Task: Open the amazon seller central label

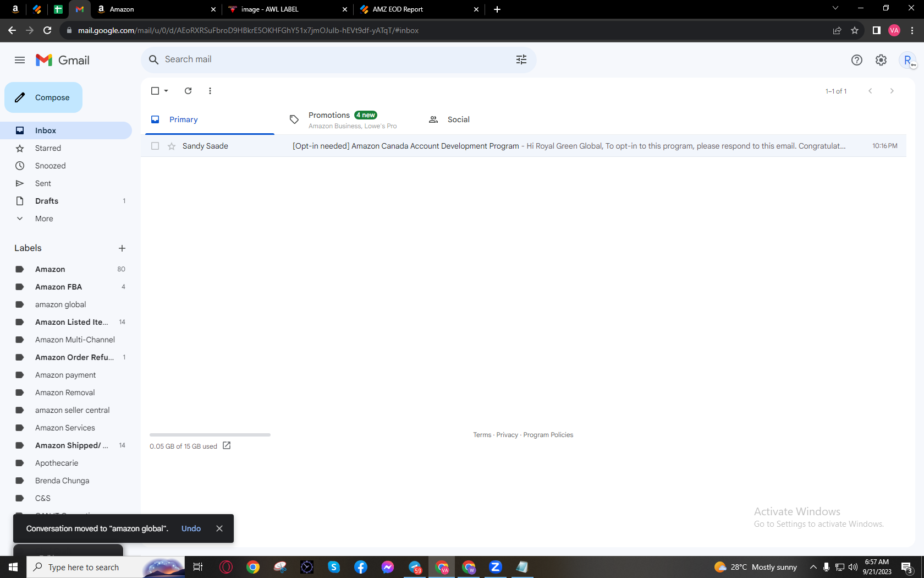Action: point(66,410)
